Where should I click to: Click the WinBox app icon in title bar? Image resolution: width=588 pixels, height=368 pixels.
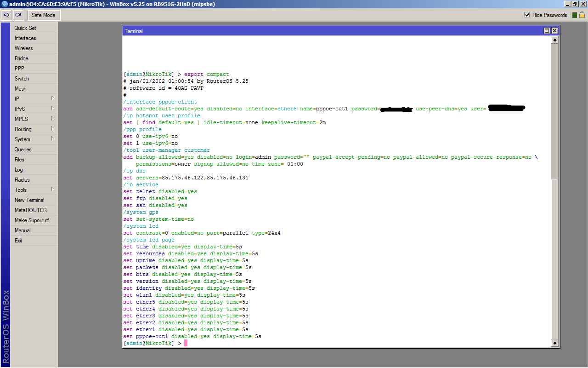(x=4, y=4)
